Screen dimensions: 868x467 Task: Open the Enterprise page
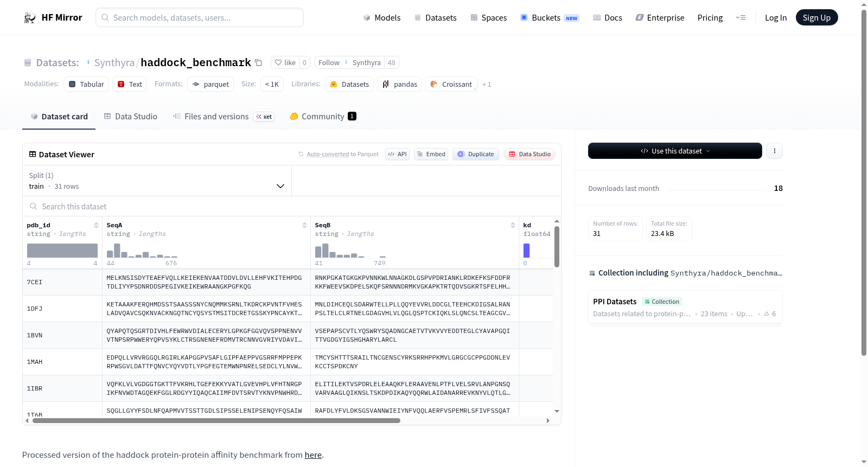tap(660, 18)
